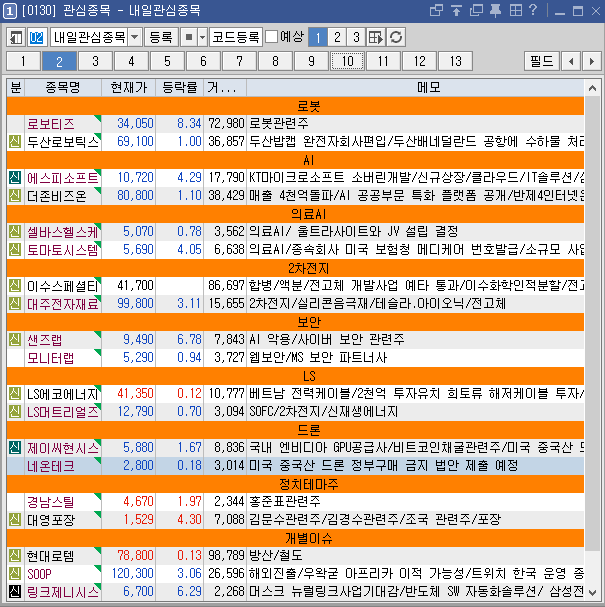Viewport: 605px width, 607px height.
Task: Select page button 2 next to 예상
Action: (x=337, y=37)
